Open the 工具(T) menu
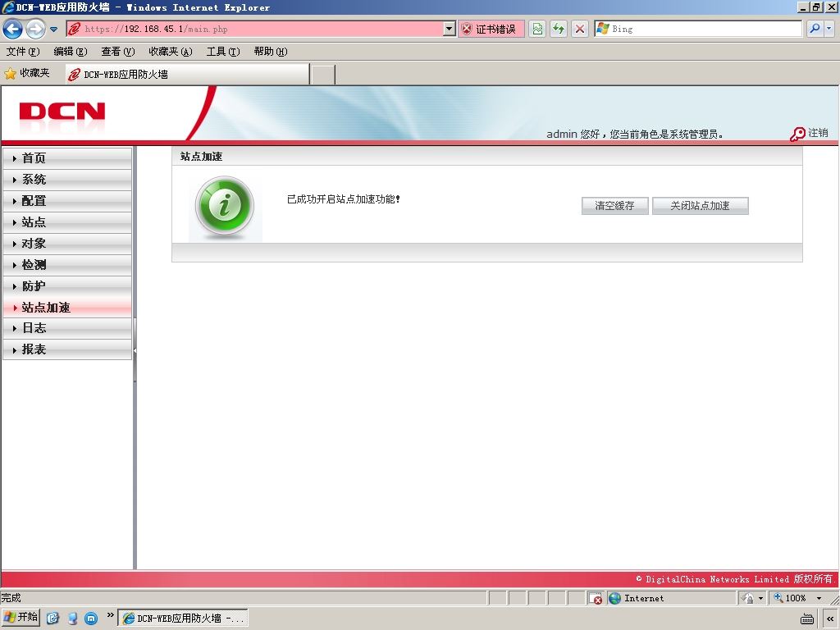The image size is (840, 630). coord(223,52)
